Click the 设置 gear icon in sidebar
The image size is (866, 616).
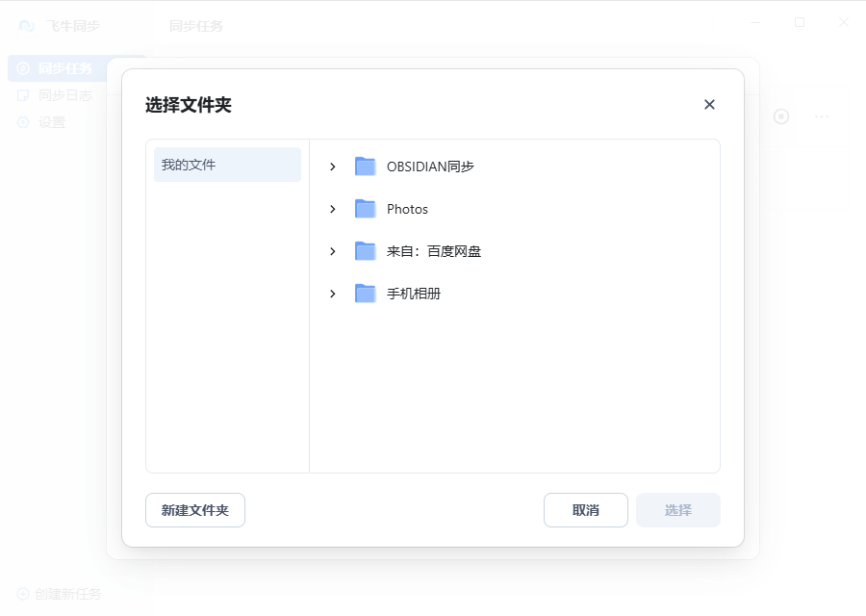(x=23, y=122)
